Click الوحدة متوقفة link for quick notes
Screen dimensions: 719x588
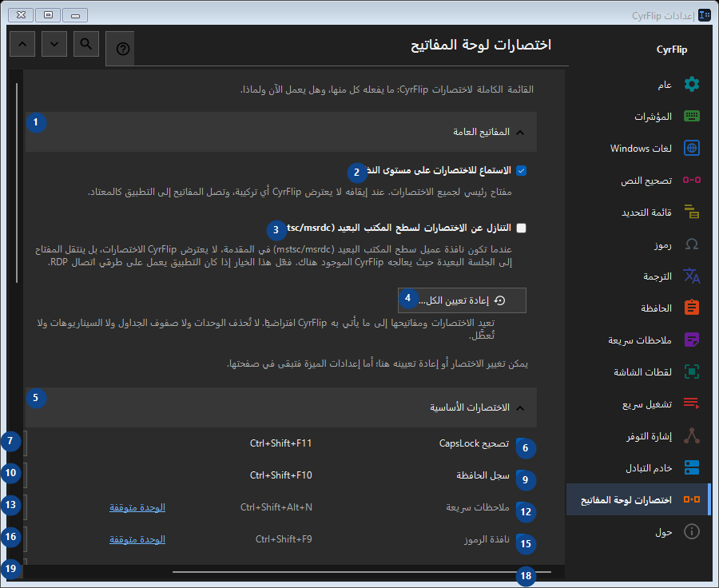click(137, 507)
